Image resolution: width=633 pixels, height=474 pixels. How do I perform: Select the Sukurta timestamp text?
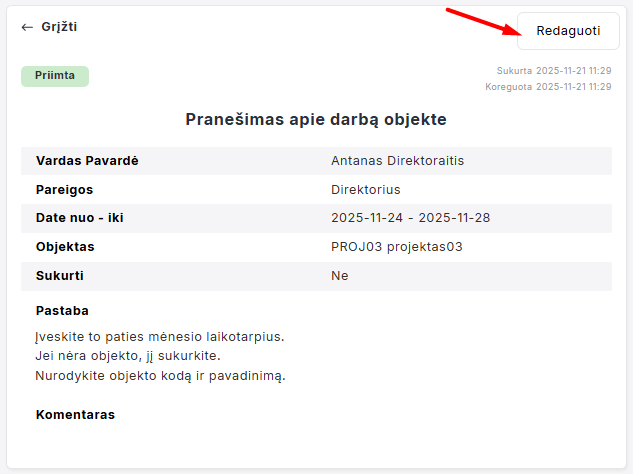tap(554, 71)
